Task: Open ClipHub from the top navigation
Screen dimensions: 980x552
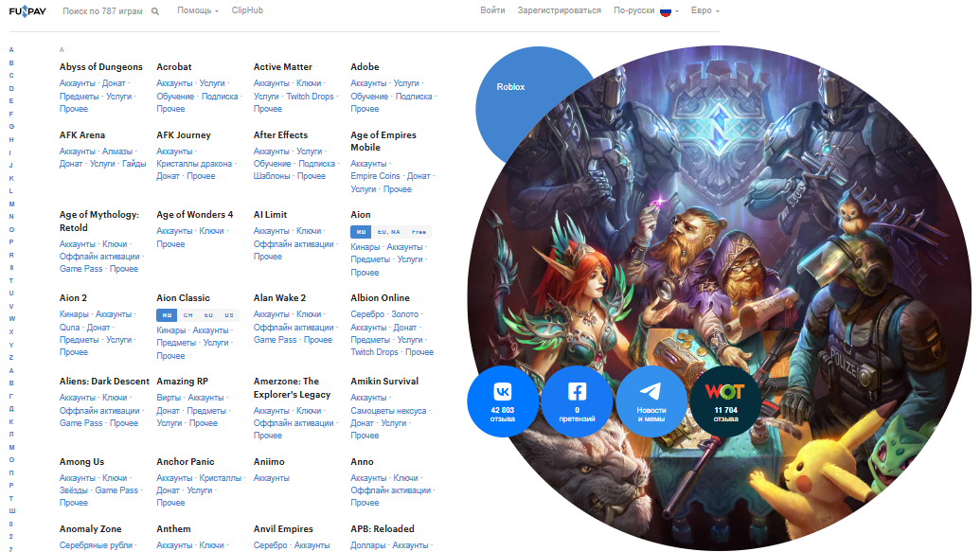Action: coord(247,10)
